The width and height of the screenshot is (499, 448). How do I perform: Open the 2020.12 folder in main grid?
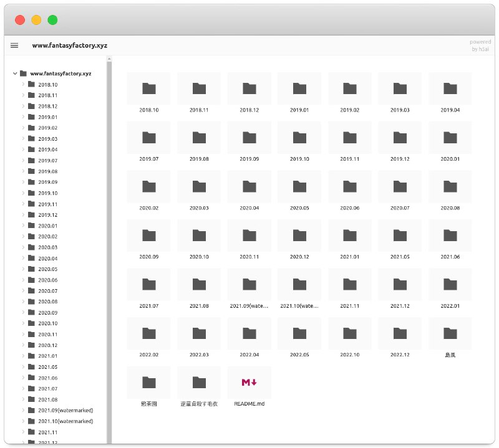click(x=299, y=236)
